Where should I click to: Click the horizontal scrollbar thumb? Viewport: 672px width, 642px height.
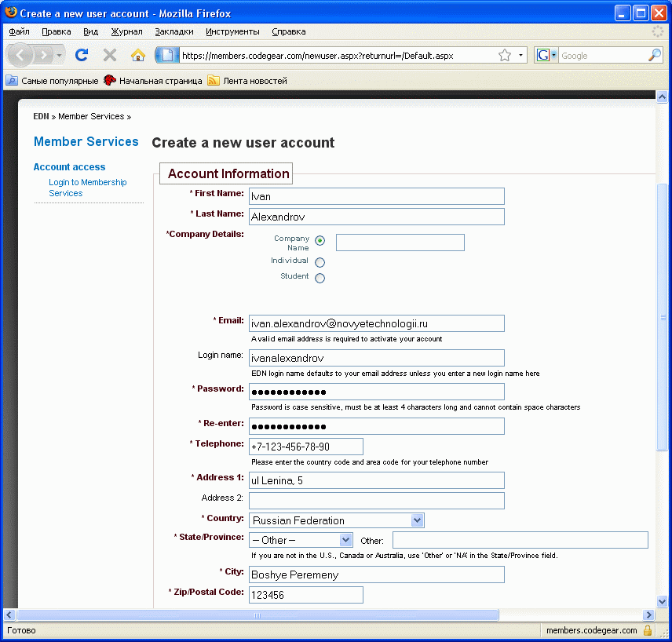[x=257, y=615]
